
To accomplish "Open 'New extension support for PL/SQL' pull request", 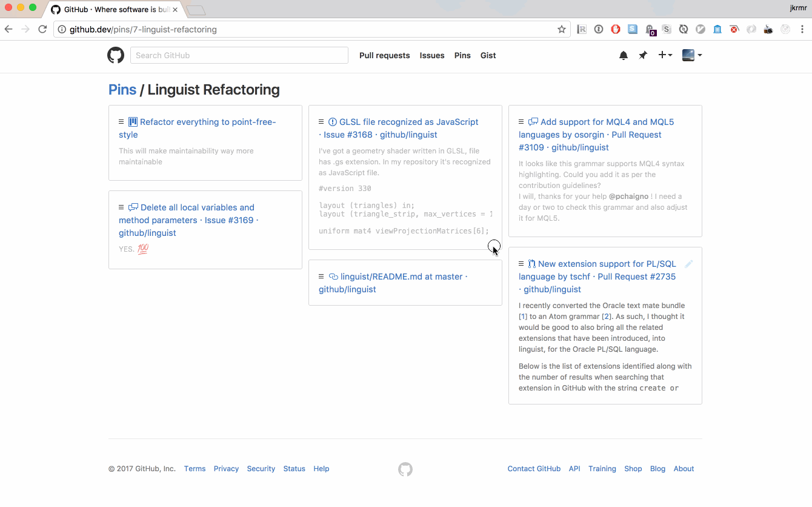I will tap(597, 277).
